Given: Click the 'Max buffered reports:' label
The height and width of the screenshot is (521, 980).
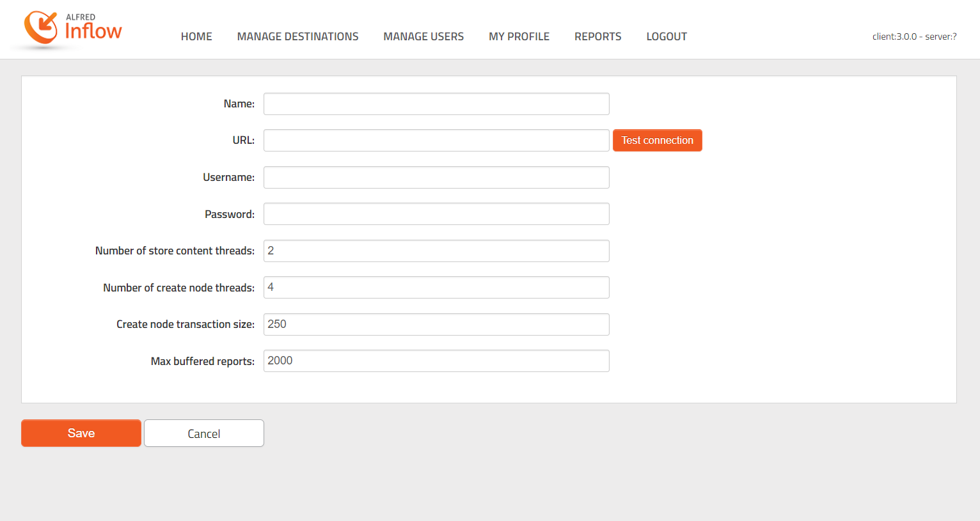Looking at the screenshot, I should point(202,362).
